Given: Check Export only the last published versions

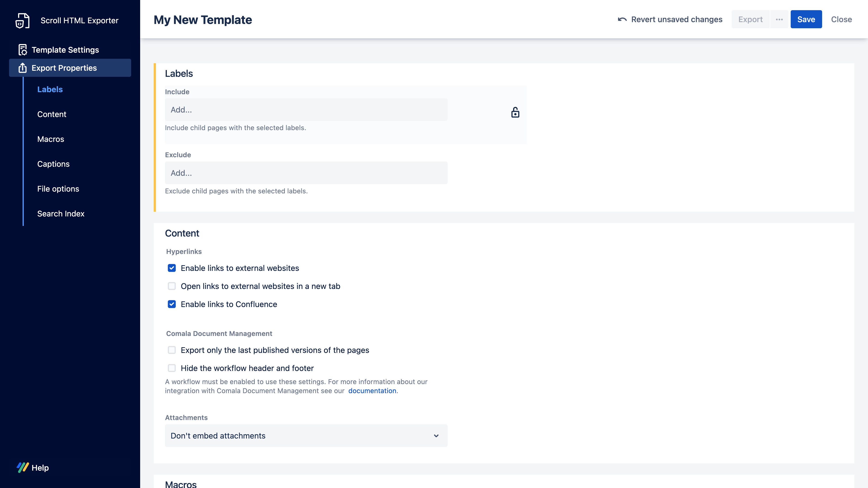Looking at the screenshot, I should (x=172, y=350).
